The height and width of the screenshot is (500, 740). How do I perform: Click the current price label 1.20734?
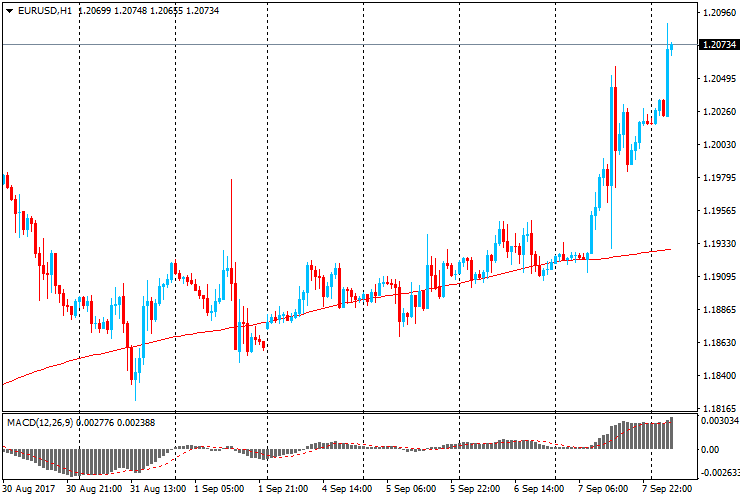[x=719, y=45]
